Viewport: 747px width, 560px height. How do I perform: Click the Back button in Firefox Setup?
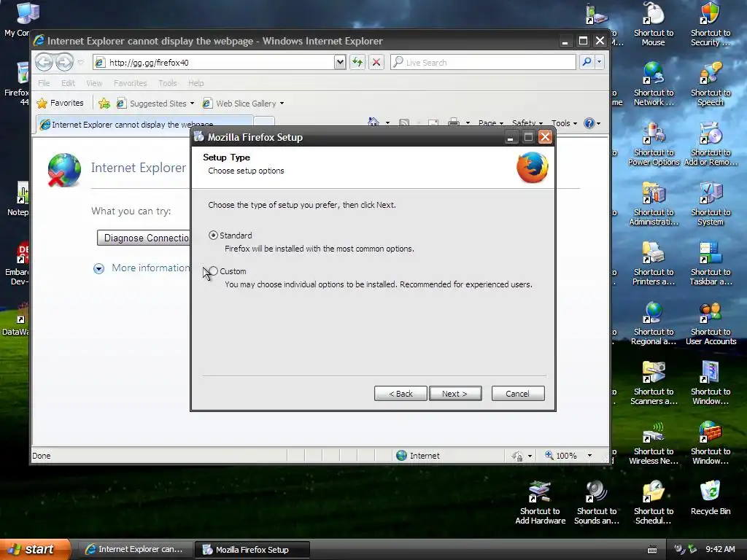[x=400, y=393]
